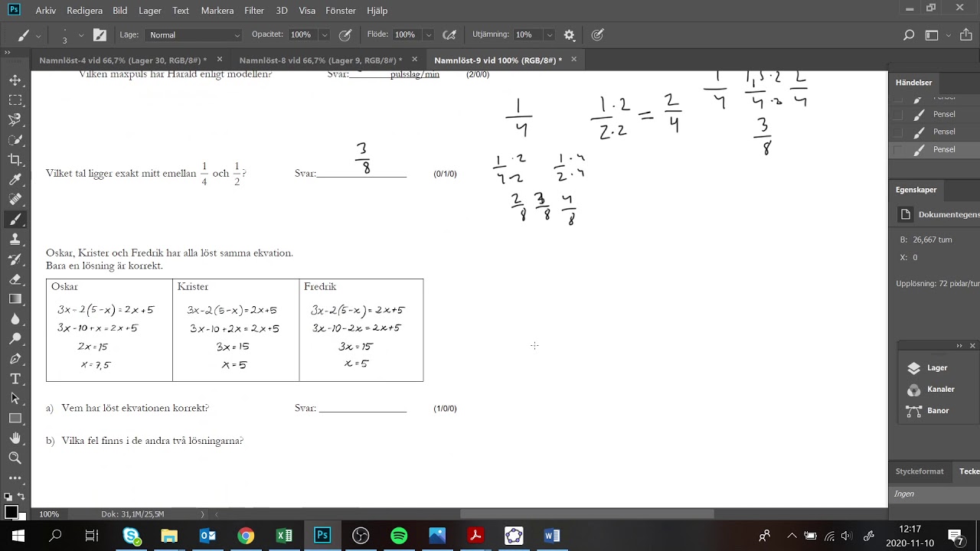
Task: Toggle history state checkbox on second-last Pensel row
Action: 898,132
